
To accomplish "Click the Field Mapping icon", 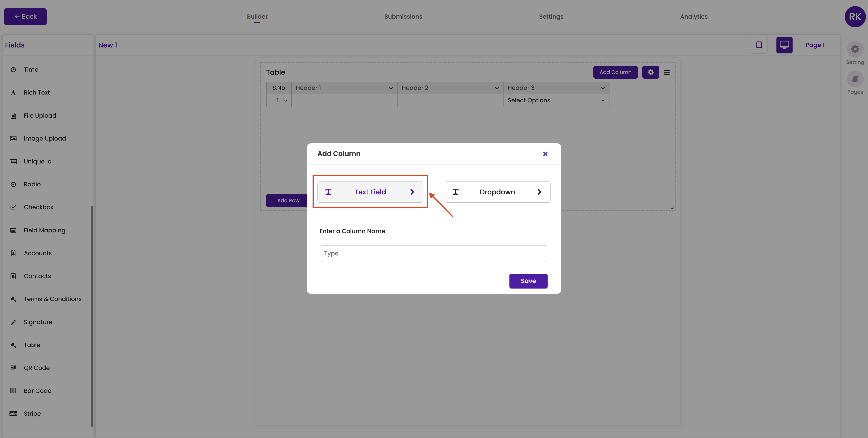I will 13,230.
